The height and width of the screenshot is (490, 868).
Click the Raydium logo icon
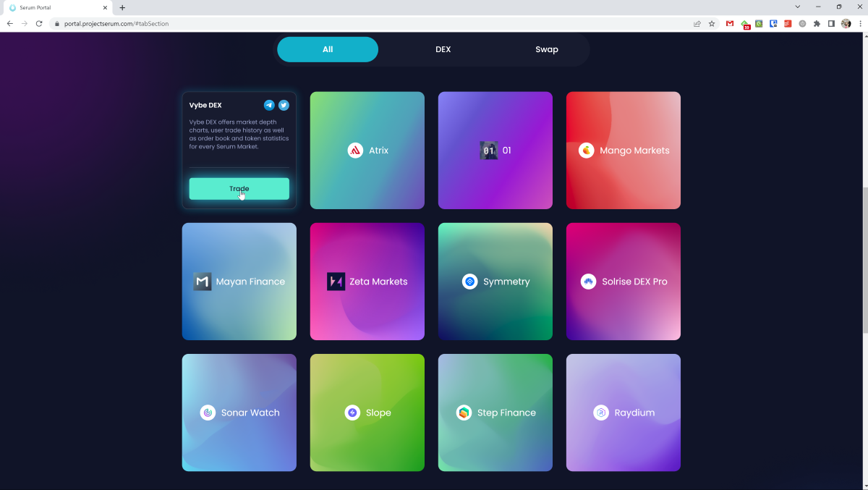coord(601,413)
